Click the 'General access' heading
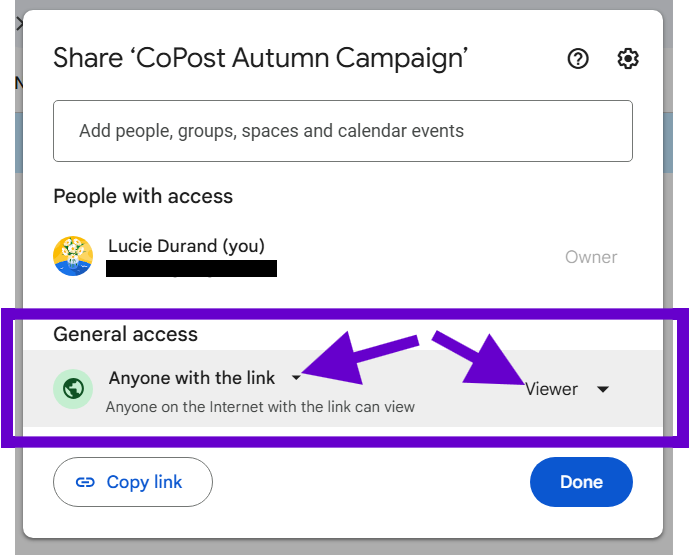The image size is (689, 555). [x=126, y=334]
